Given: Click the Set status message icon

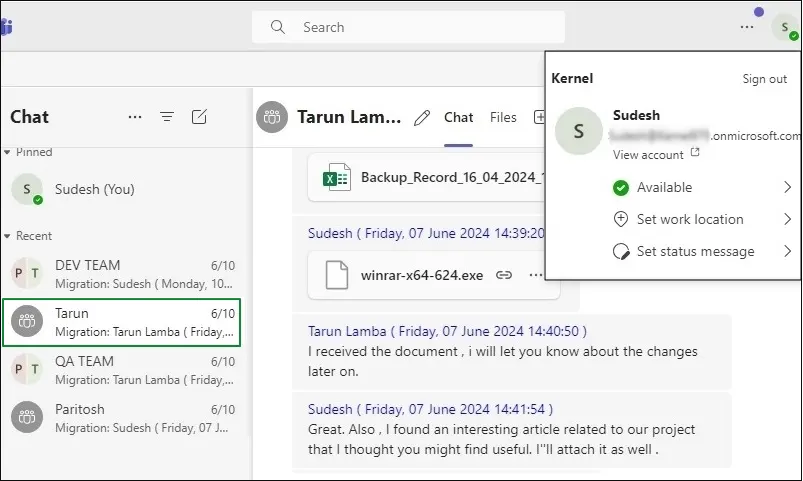Looking at the screenshot, I should pyautogui.click(x=621, y=252).
